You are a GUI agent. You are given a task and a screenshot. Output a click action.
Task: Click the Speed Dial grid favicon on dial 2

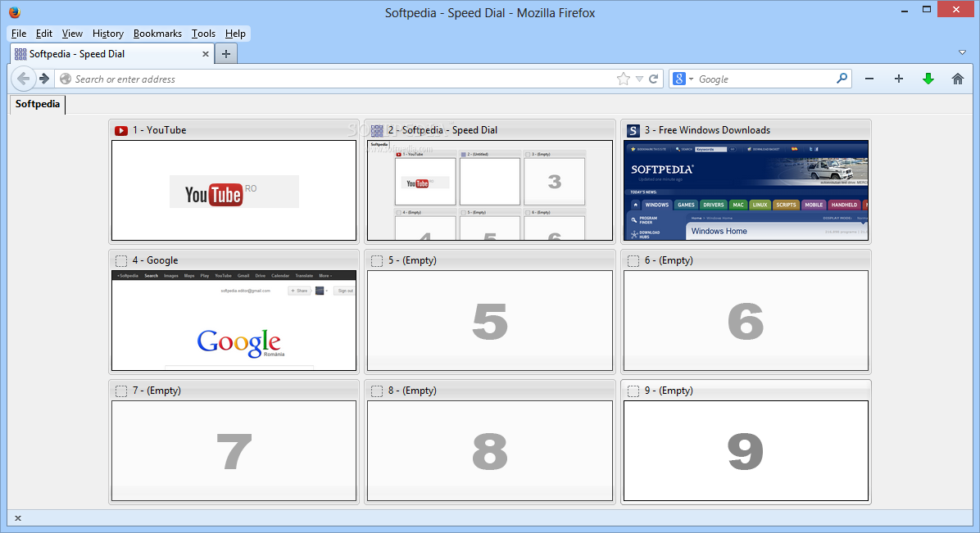pyautogui.click(x=377, y=130)
